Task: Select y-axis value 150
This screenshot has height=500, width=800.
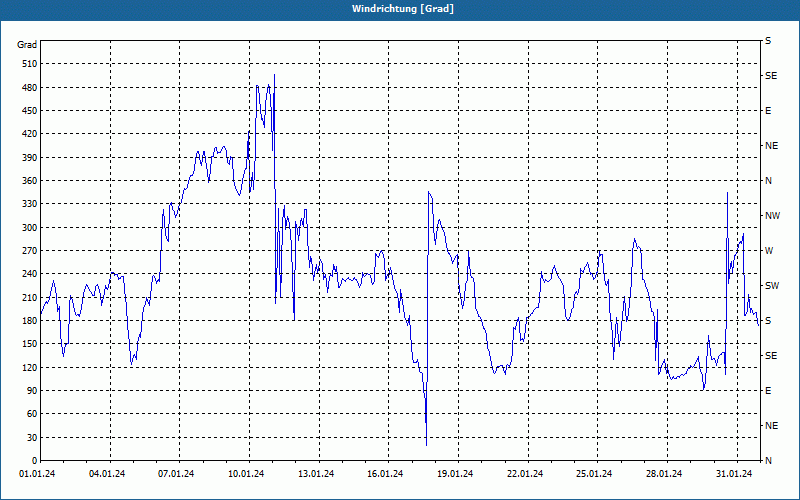Action: pyautogui.click(x=30, y=344)
